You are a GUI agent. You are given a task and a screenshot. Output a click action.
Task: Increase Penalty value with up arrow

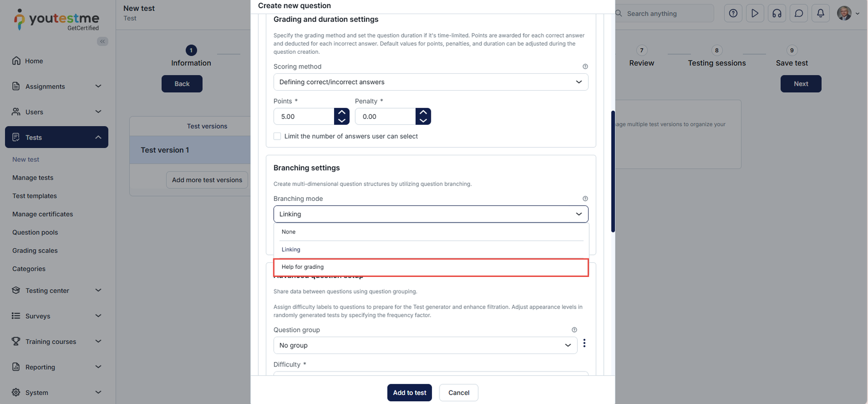click(x=423, y=112)
